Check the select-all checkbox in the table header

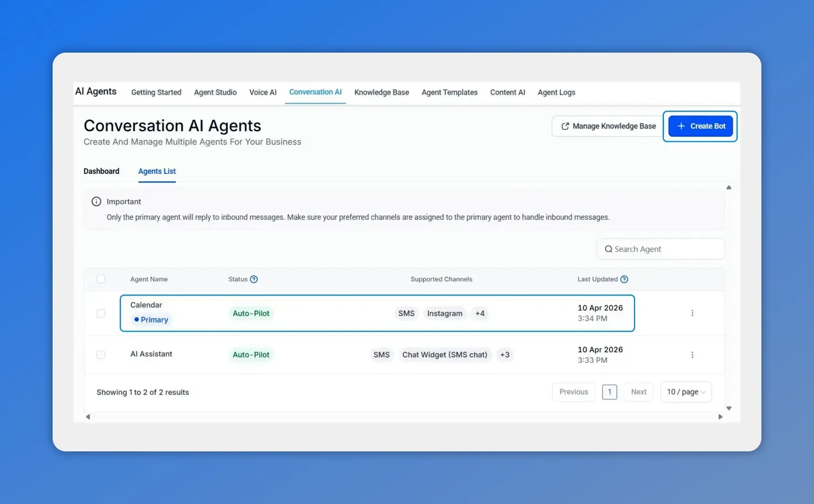pos(100,279)
